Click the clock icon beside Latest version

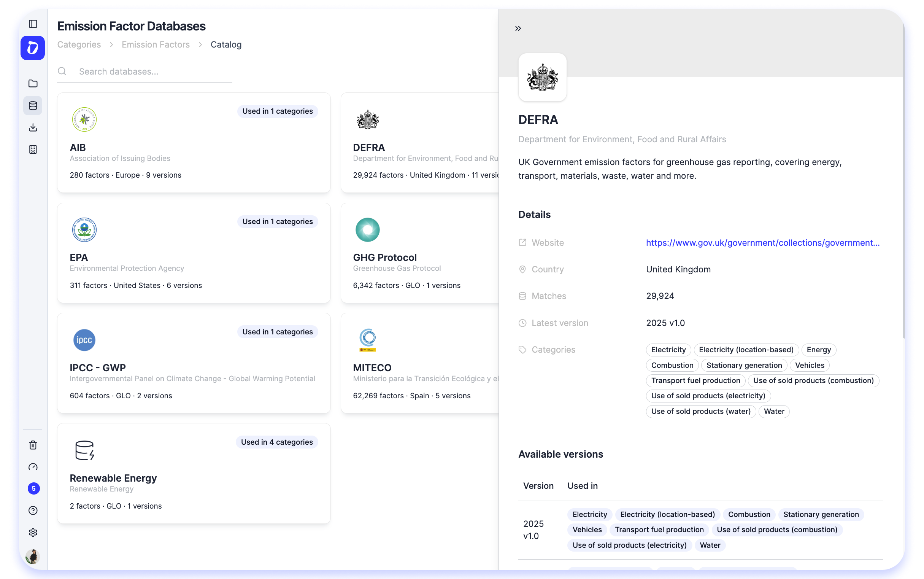tap(522, 323)
